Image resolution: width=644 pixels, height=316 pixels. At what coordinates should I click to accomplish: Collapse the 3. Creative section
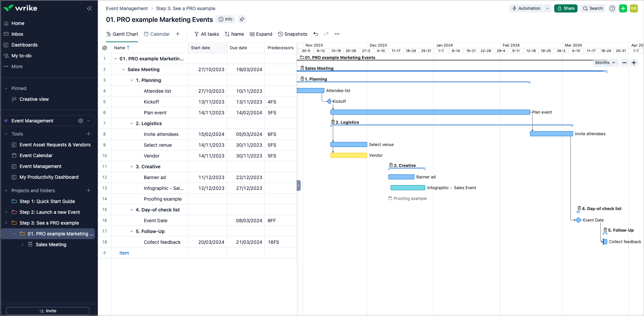click(131, 166)
